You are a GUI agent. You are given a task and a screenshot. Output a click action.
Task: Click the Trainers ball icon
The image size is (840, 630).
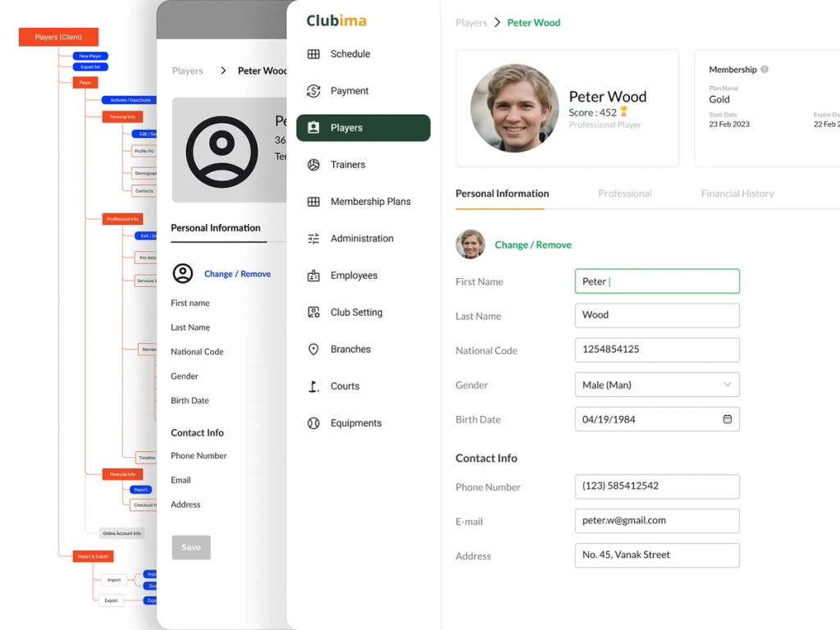coord(313,164)
